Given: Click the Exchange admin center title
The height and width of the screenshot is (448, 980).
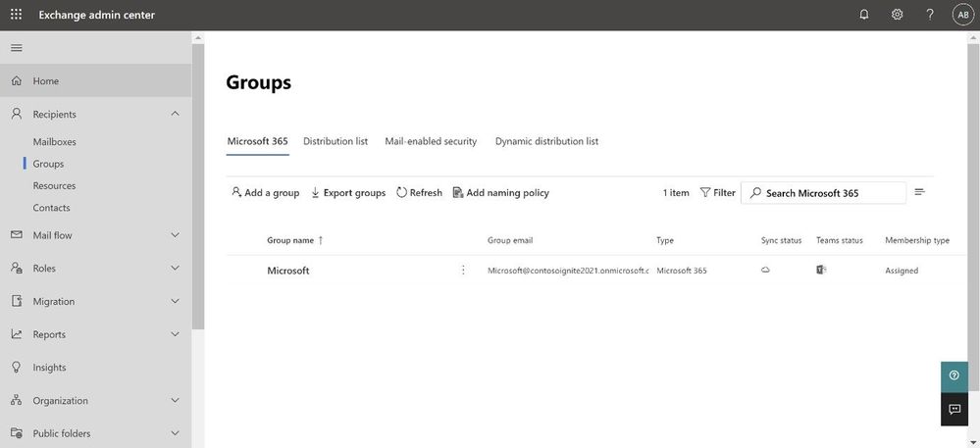Looking at the screenshot, I should pyautogui.click(x=96, y=15).
